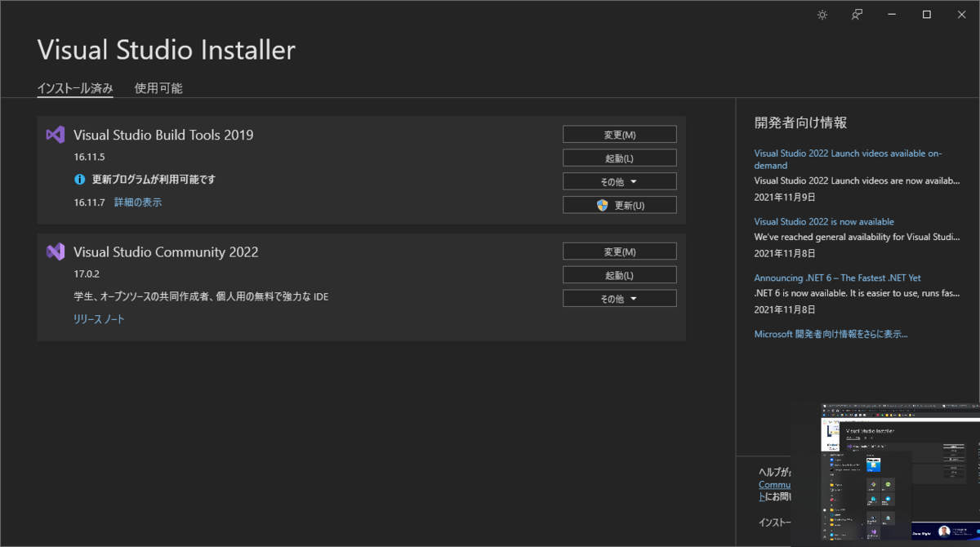Click 更新プログラムが利用可能です message
Image resolution: width=980 pixels, height=547 pixels.
pyautogui.click(x=154, y=179)
